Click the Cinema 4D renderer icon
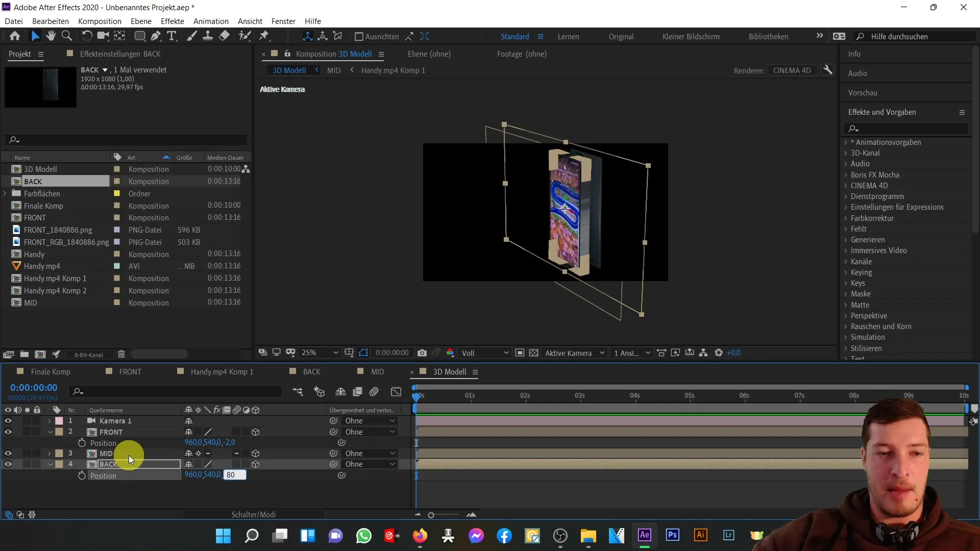This screenshot has height=551, width=980. [792, 70]
